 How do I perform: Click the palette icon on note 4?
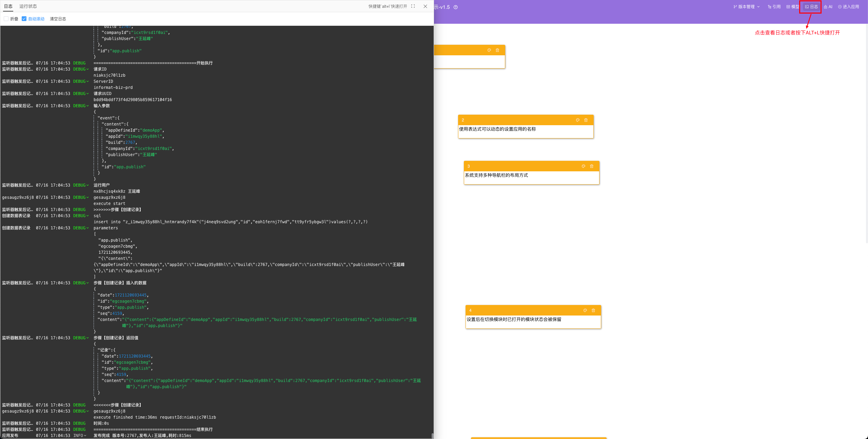(585, 310)
